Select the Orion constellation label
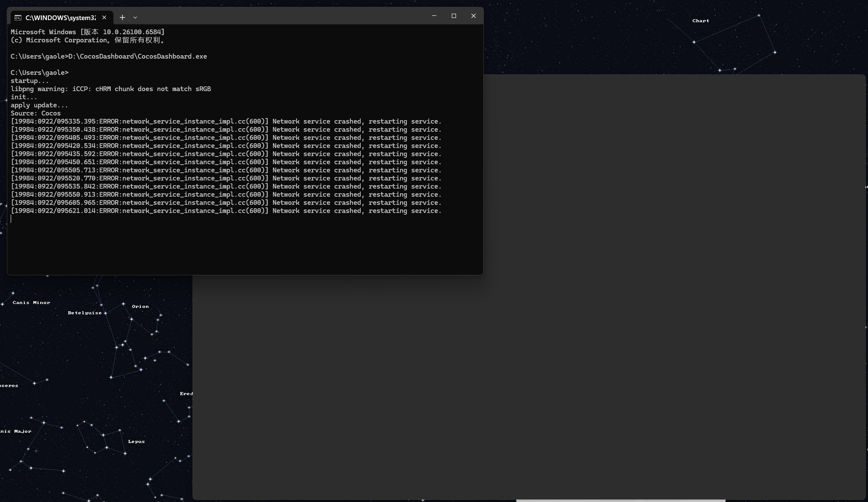The image size is (868, 502). (140, 307)
